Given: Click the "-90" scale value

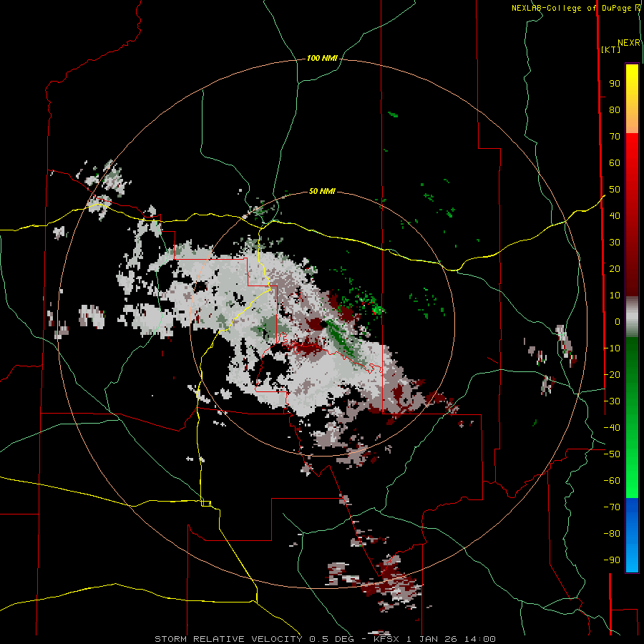Looking at the screenshot, I should pos(612,560).
